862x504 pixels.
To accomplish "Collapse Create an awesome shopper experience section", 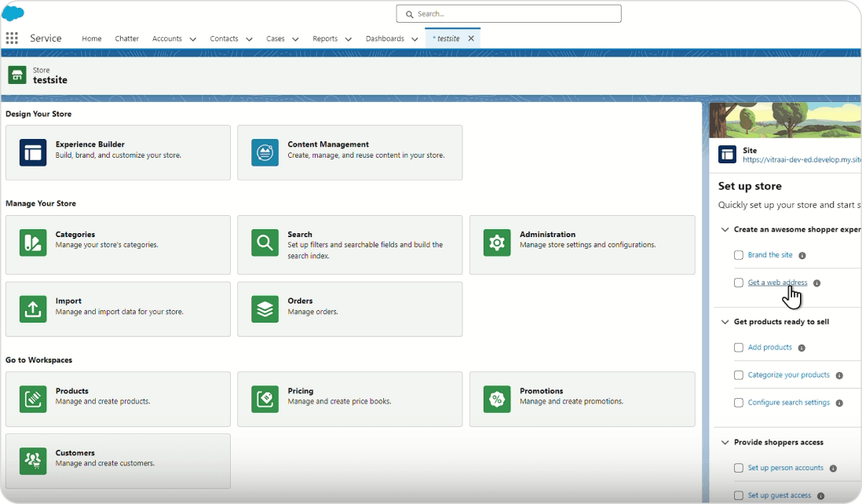I will tap(725, 229).
